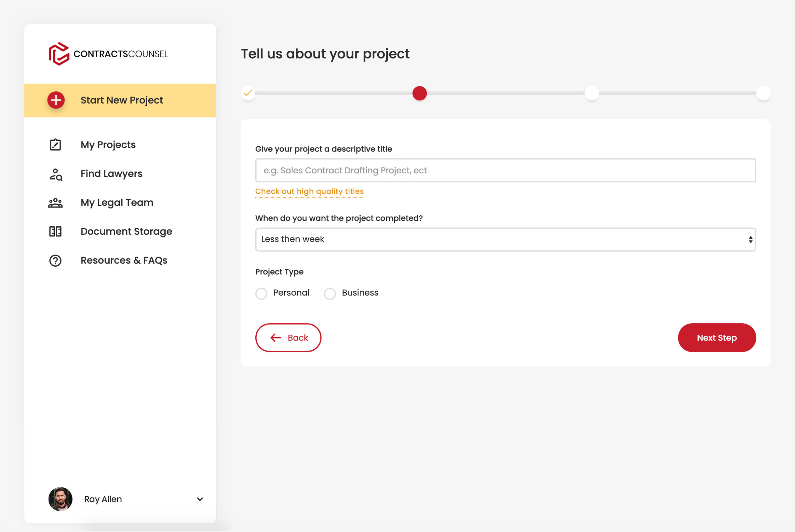795x532 pixels.
Task: Go to My Legal Team page
Action: tap(117, 203)
